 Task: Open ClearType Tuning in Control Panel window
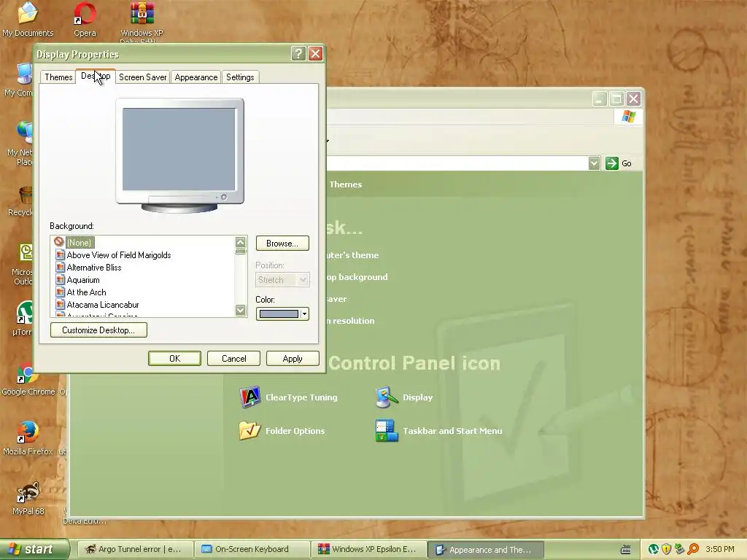click(x=249, y=397)
